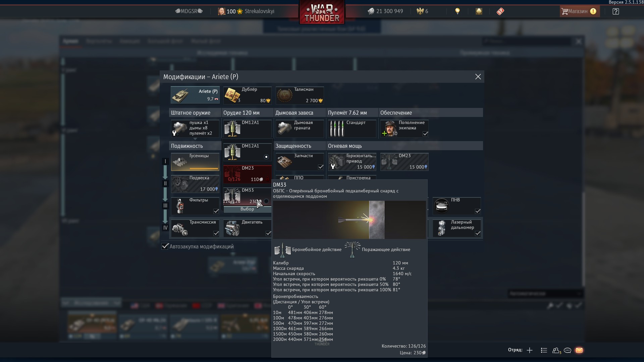The image size is (644, 362).
Task: Open the Ariete (P) vehicle tile
Action: [195, 95]
